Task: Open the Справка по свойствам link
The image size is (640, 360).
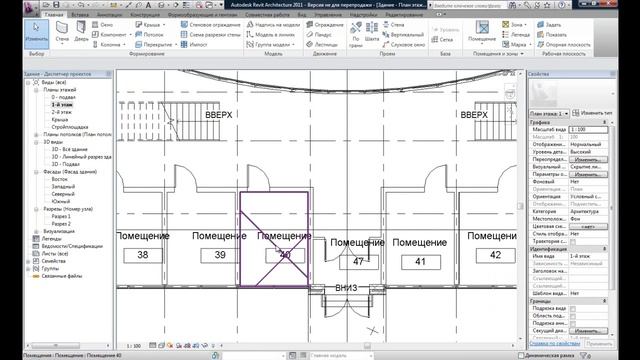Action: pyautogui.click(x=555, y=344)
